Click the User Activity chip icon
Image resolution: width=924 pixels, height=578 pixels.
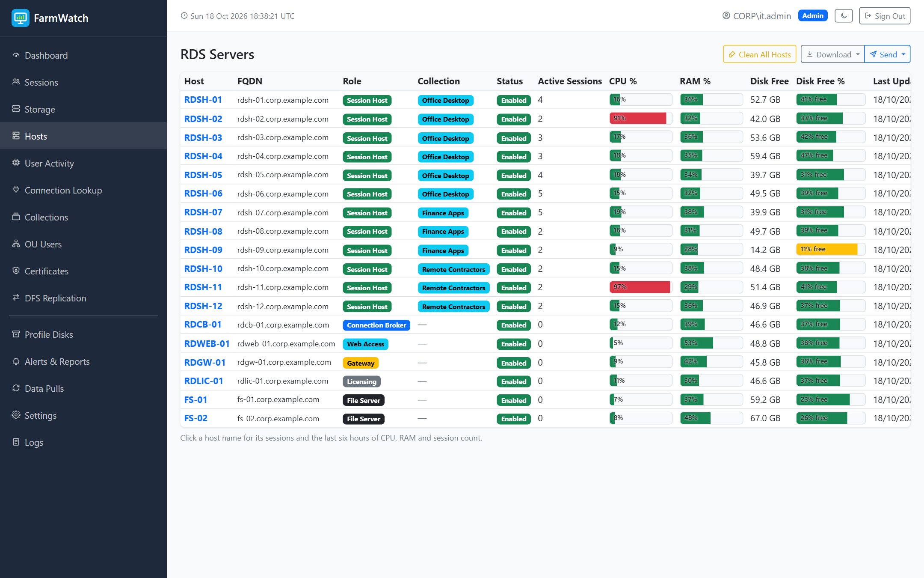pyautogui.click(x=16, y=163)
